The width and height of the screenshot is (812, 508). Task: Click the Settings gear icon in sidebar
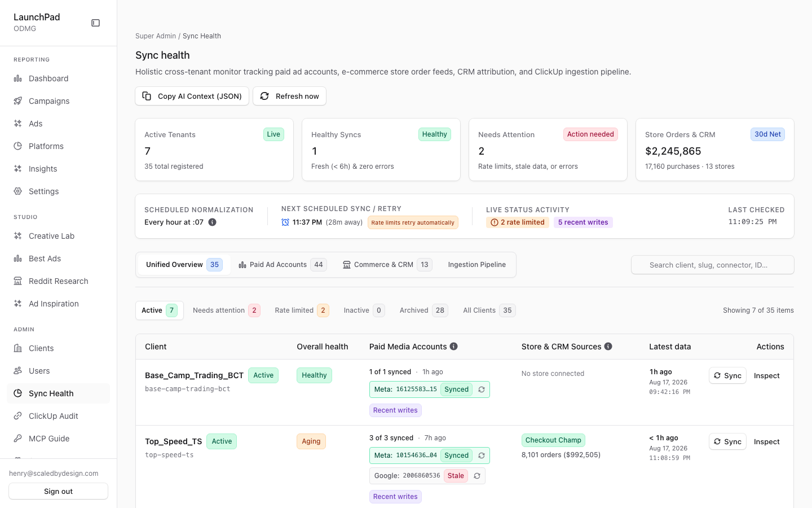point(18,191)
